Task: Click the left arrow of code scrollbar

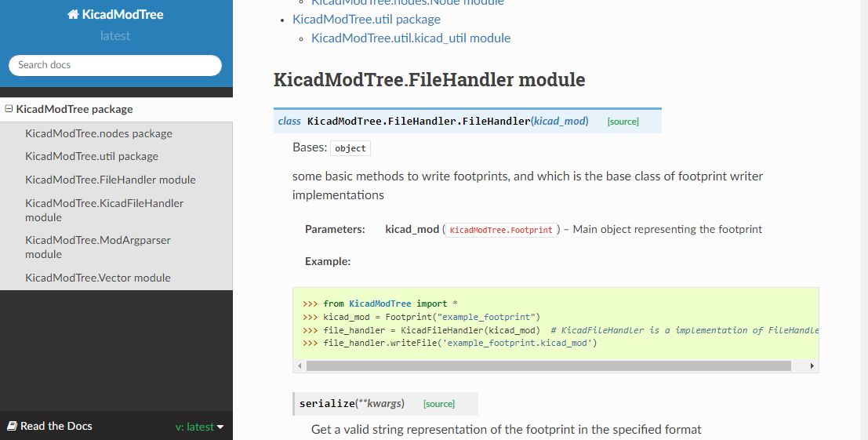Action: [x=300, y=365]
